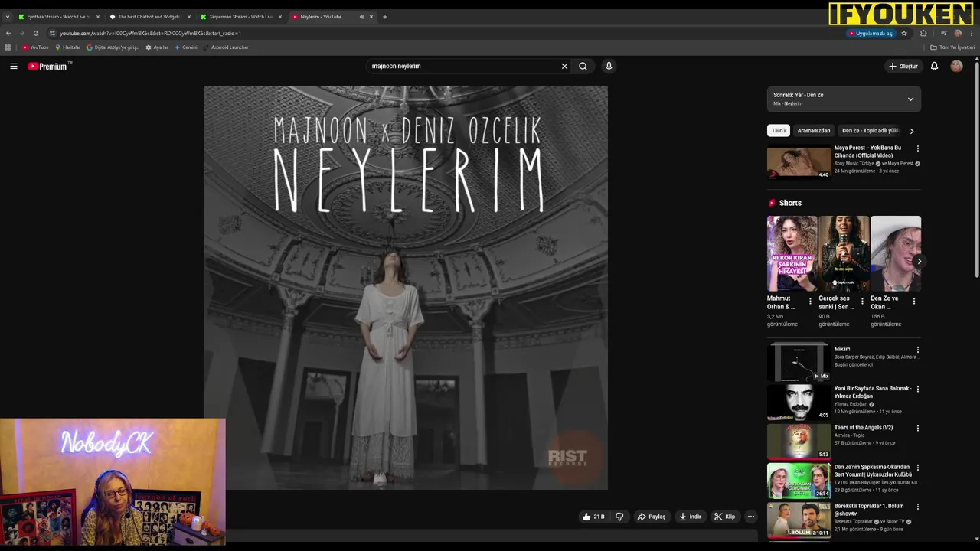Open the Ayarlar bookmark
The height and width of the screenshot is (551, 980).
click(157, 47)
